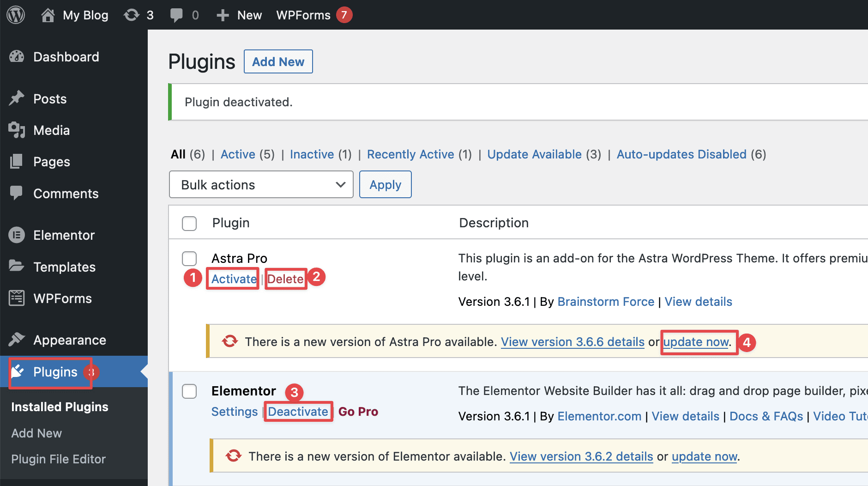The height and width of the screenshot is (486, 868).
Task: Open Plugin File Editor submenu item
Action: tap(59, 459)
